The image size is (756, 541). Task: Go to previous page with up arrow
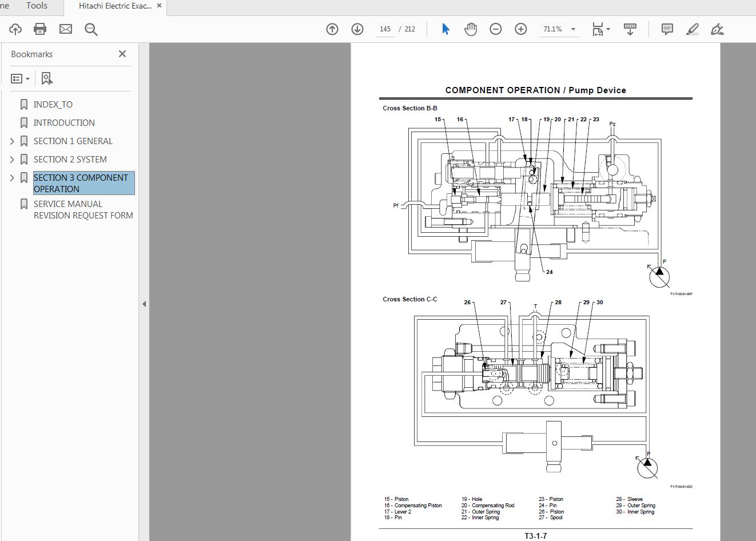(332, 29)
